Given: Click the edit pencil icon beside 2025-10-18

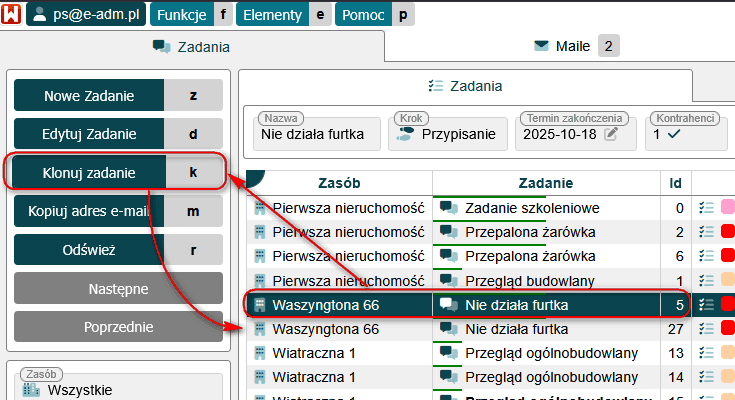Looking at the screenshot, I should tap(611, 133).
